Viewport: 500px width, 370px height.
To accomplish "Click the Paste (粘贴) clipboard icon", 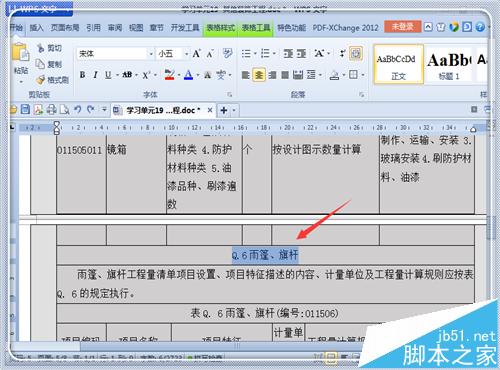I will (x=21, y=53).
